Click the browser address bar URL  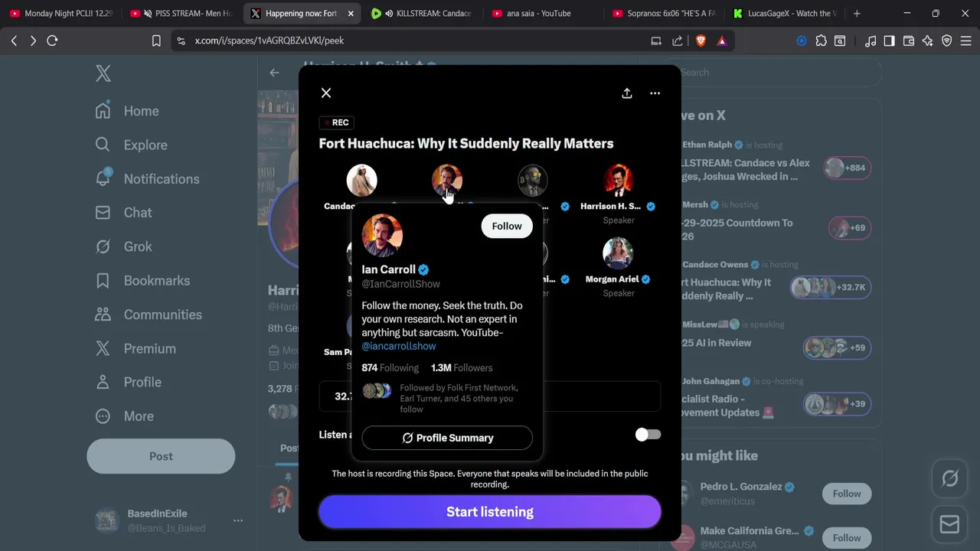click(269, 41)
